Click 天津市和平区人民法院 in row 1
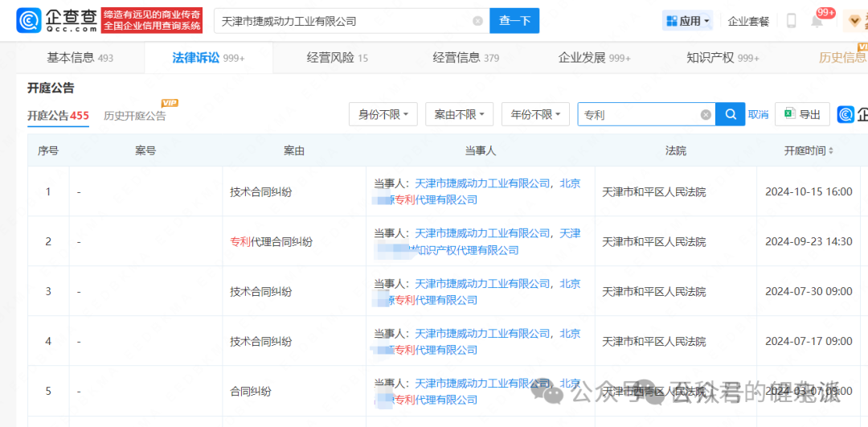This screenshot has height=427, width=868. point(653,191)
